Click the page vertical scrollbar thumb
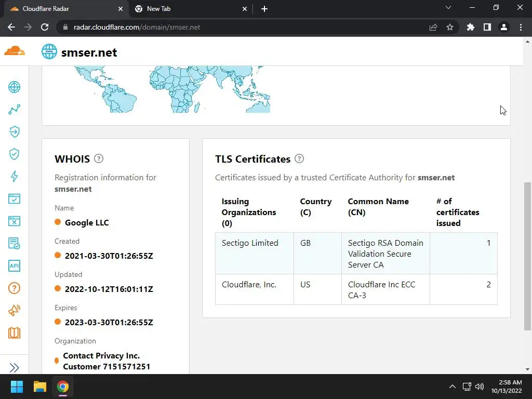The image size is (532, 399). click(x=527, y=256)
